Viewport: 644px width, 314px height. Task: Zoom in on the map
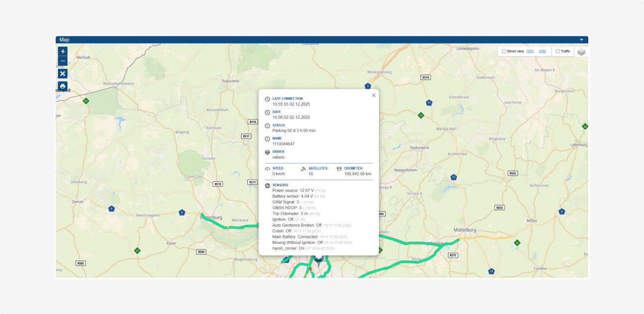[x=62, y=51]
